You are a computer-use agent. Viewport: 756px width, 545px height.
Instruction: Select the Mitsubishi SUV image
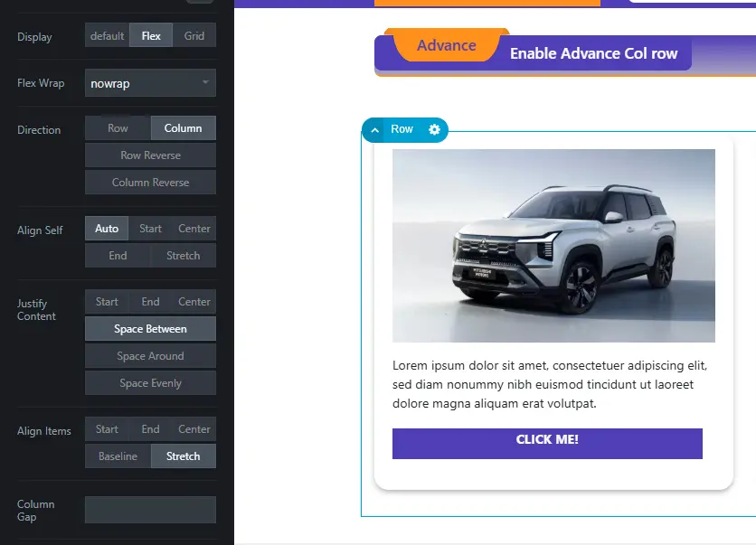(x=553, y=246)
